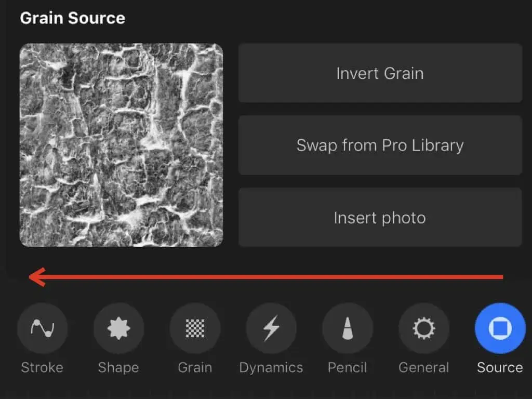Open the Grain checkerboard icon
The height and width of the screenshot is (399, 532).
tap(195, 328)
